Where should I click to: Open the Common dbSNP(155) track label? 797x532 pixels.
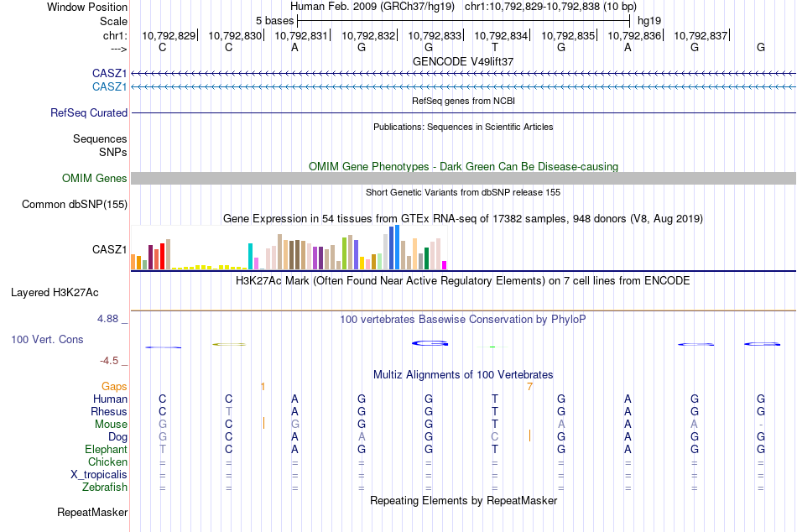75,205
